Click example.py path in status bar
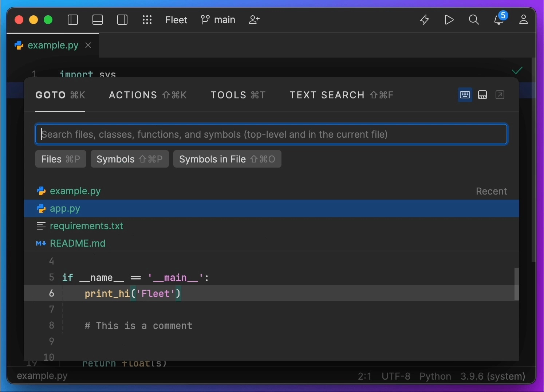 (x=42, y=376)
